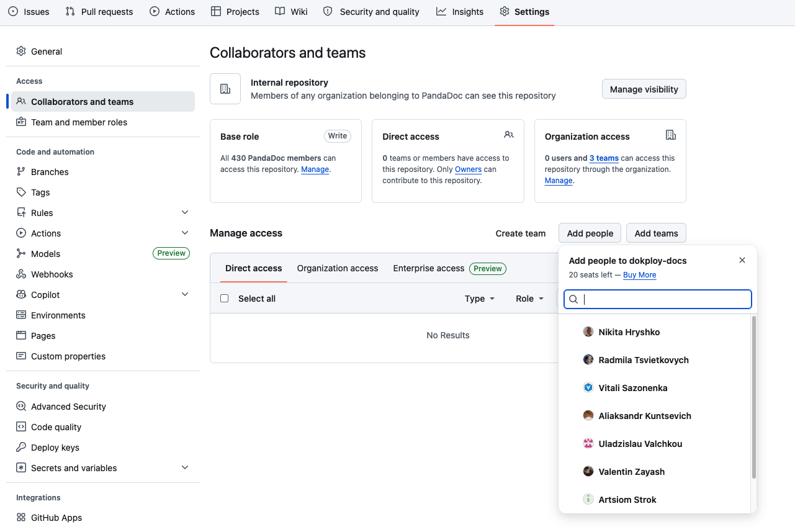Open the Role filter dropdown
Image resolution: width=795 pixels, height=532 pixels.
click(x=529, y=299)
